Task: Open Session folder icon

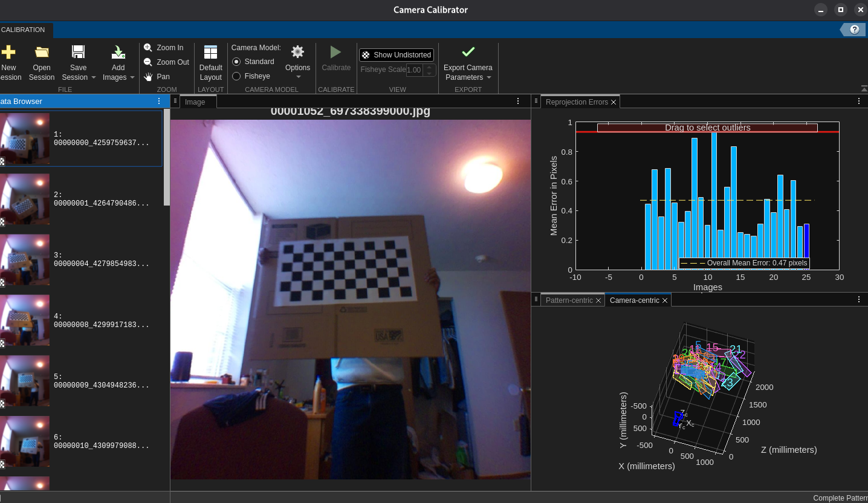Action: (x=42, y=52)
